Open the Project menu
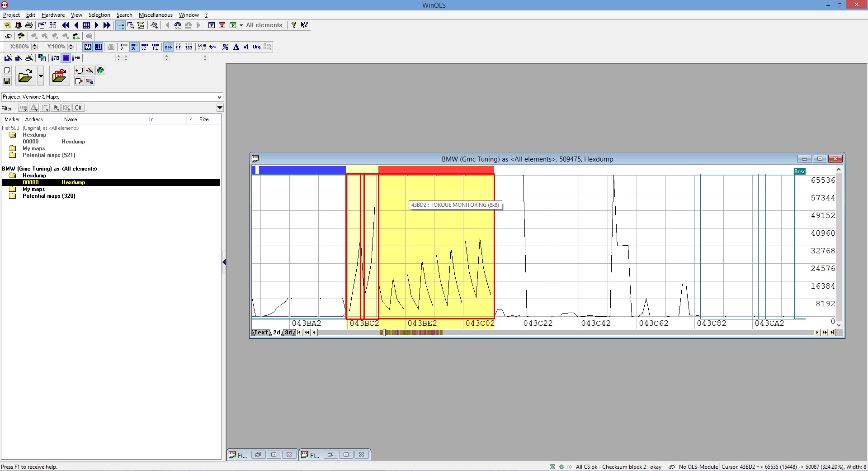The height and width of the screenshot is (471, 868). [x=11, y=15]
